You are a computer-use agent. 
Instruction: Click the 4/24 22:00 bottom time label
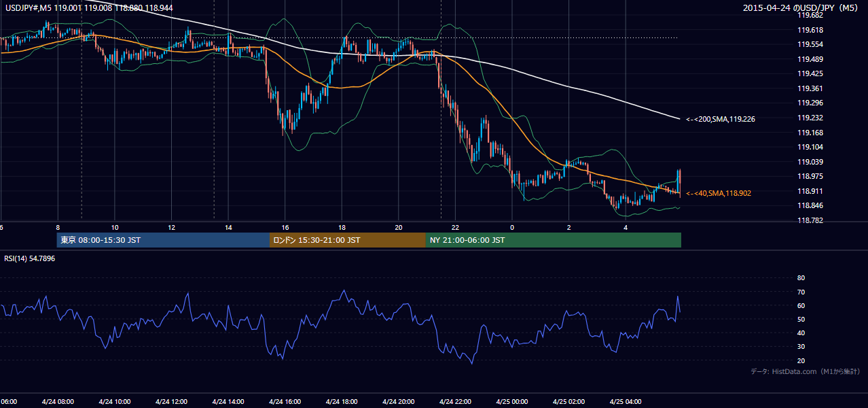pos(455,401)
